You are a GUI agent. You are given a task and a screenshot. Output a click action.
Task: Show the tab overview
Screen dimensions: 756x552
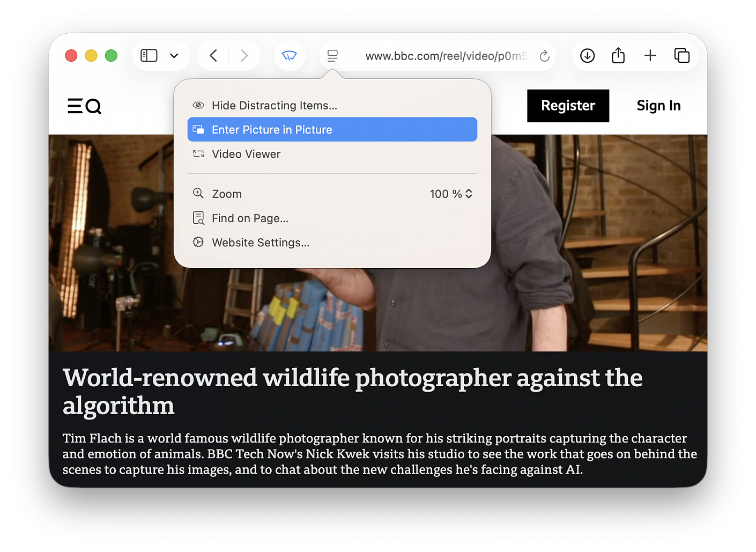point(681,56)
